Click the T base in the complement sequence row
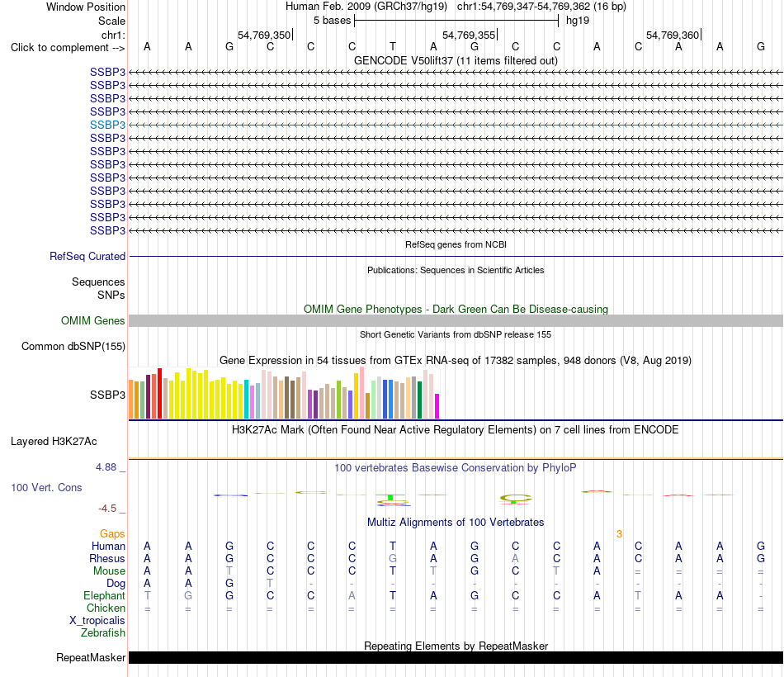The height and width of the screenshot is (677, 784). 393,47
